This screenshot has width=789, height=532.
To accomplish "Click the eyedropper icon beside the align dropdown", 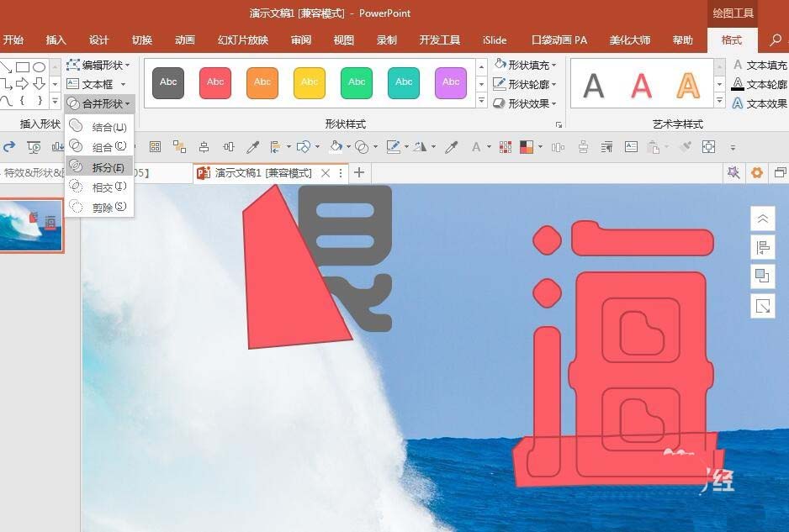I will coord(252,147).
